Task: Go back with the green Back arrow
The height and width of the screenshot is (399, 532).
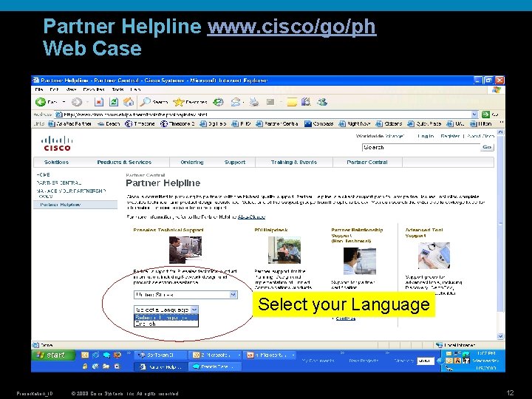Action: tap(41, 102)
